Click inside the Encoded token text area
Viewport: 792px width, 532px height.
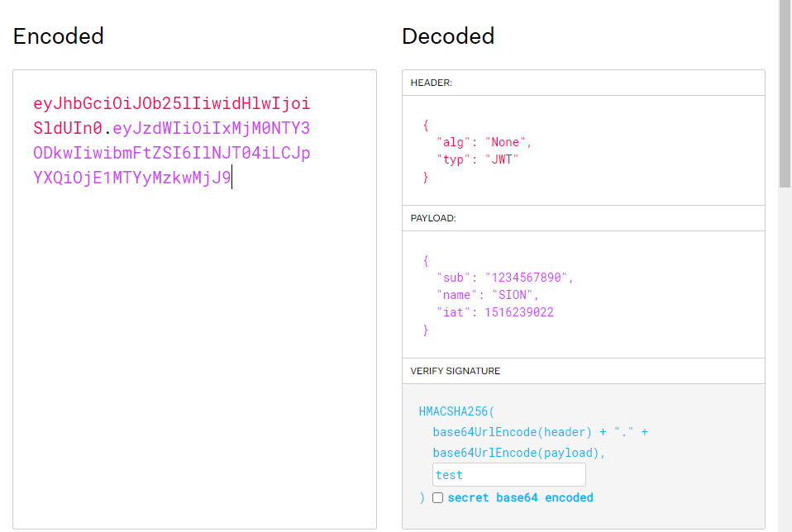tap(194, 299)
